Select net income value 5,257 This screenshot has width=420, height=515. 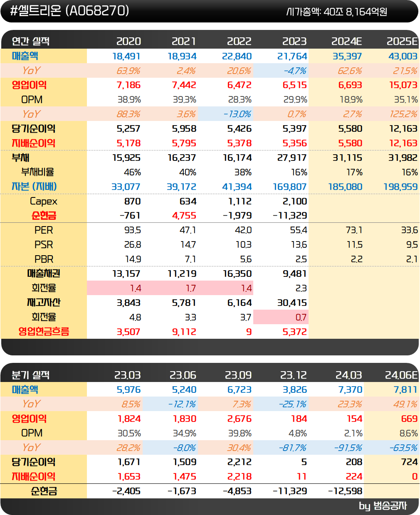coord(128,128)
